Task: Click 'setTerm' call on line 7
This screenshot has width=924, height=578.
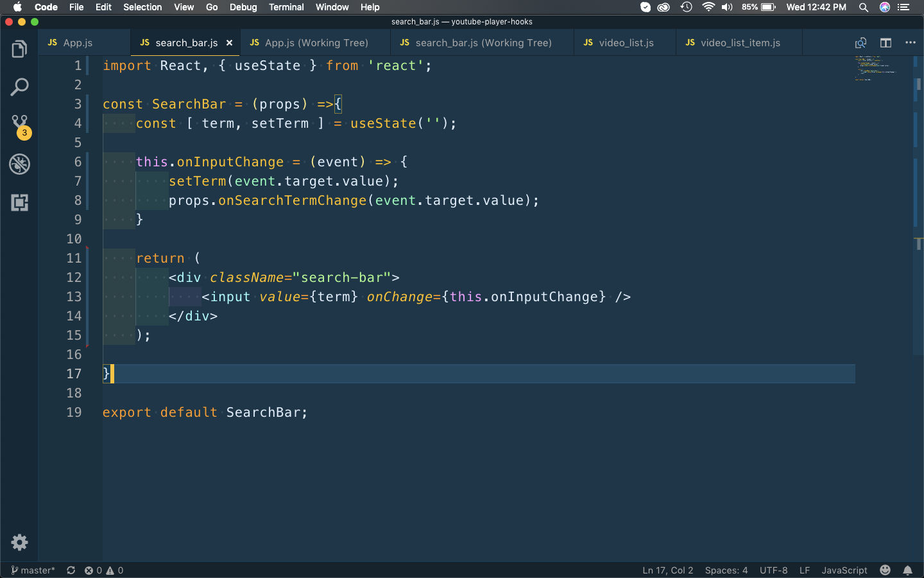Action: [x=198, y=181]
